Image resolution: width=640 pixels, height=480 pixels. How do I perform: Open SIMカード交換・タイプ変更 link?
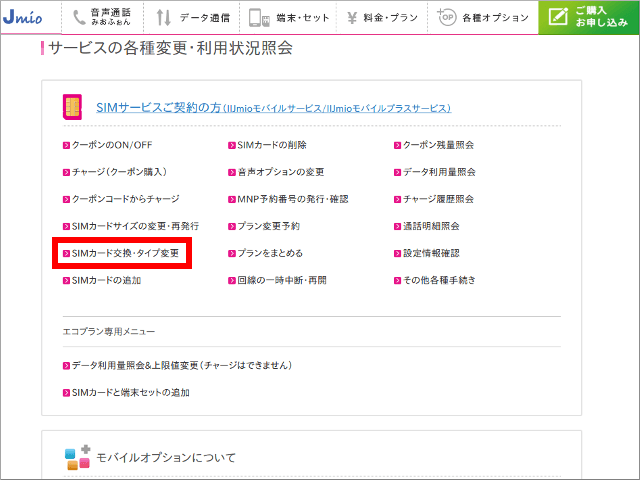click(x=125, y=253)
